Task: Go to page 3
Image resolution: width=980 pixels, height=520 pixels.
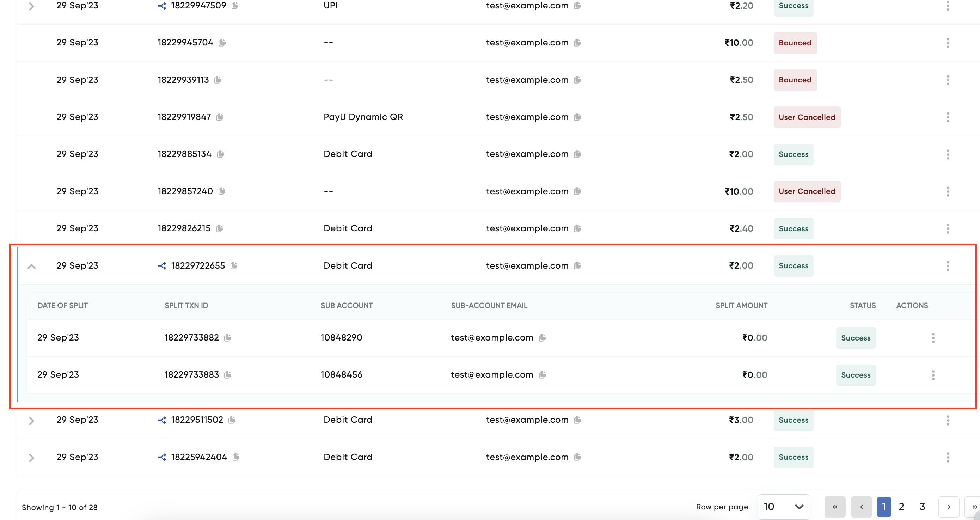Action: [x=922, y=507]
